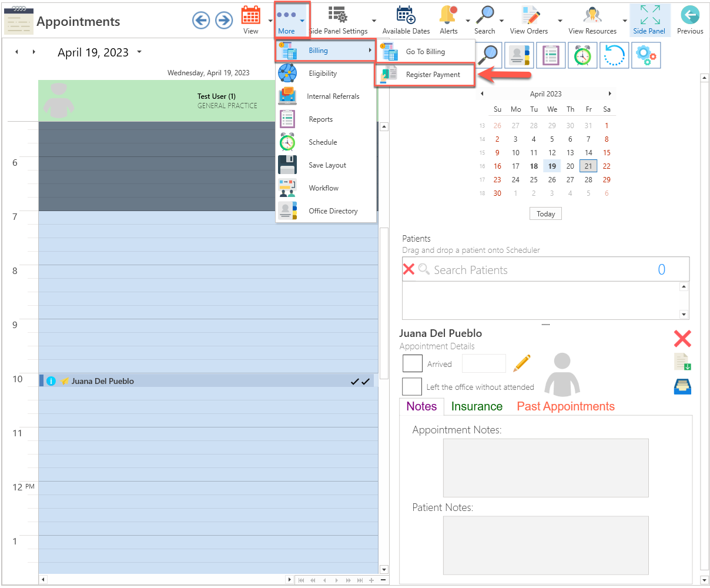Open the View calendar icon

click(x=251, y=21)
